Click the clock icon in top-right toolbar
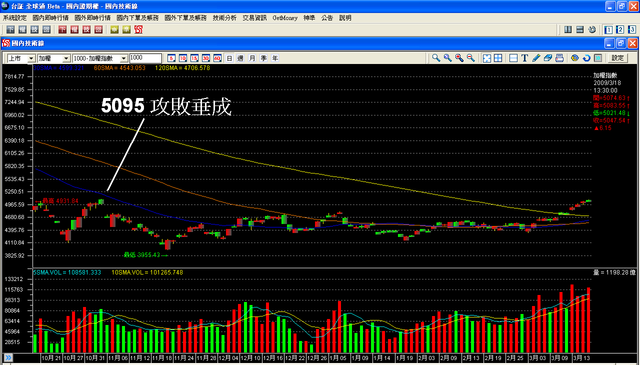This screenshot has height=365, width=640. coord(592,29)
